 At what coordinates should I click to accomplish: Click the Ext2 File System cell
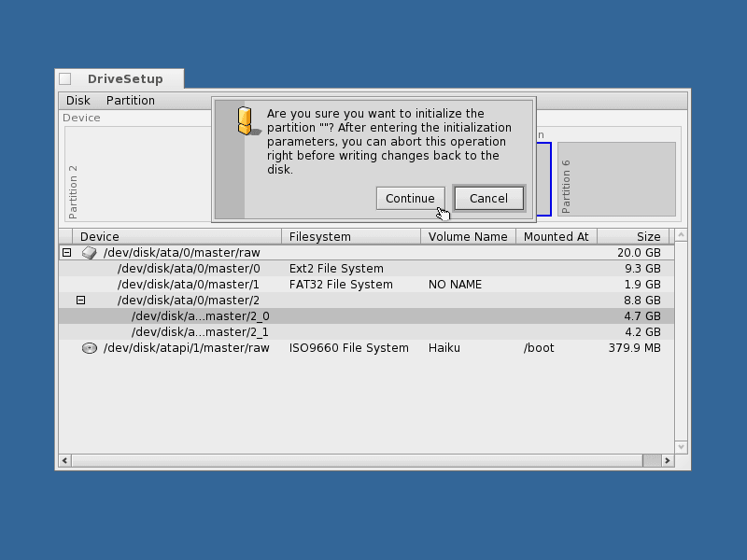tap(336, 269)
